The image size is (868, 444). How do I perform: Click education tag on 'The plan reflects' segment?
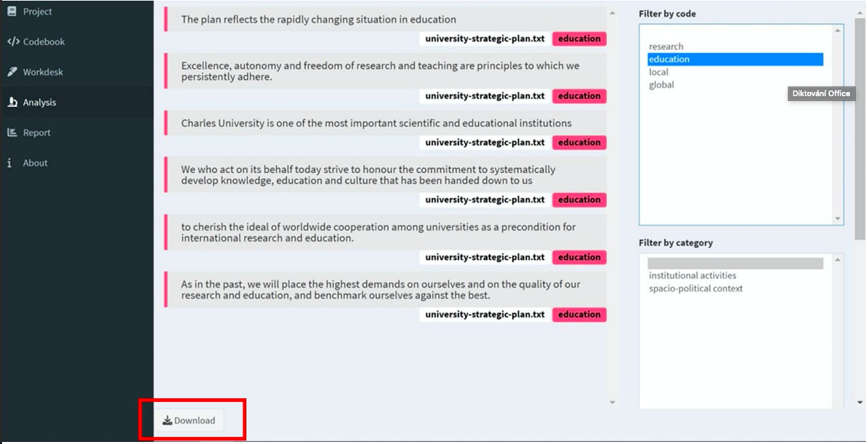pos(579,39)
